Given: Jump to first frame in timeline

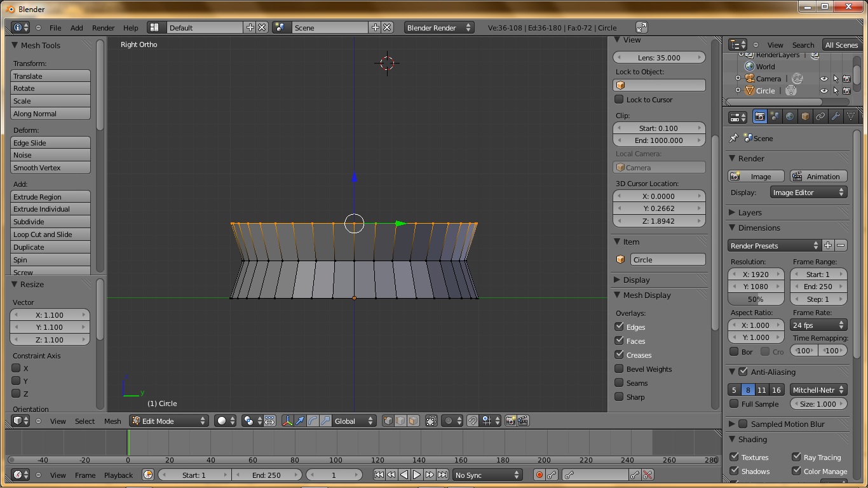Looking at the screenshot, I should click(x=379, y=475).
